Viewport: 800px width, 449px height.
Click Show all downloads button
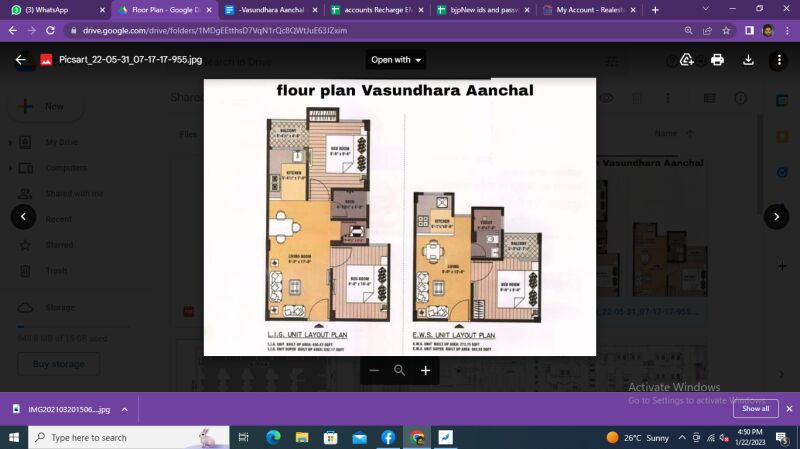(x=755, y=409)
